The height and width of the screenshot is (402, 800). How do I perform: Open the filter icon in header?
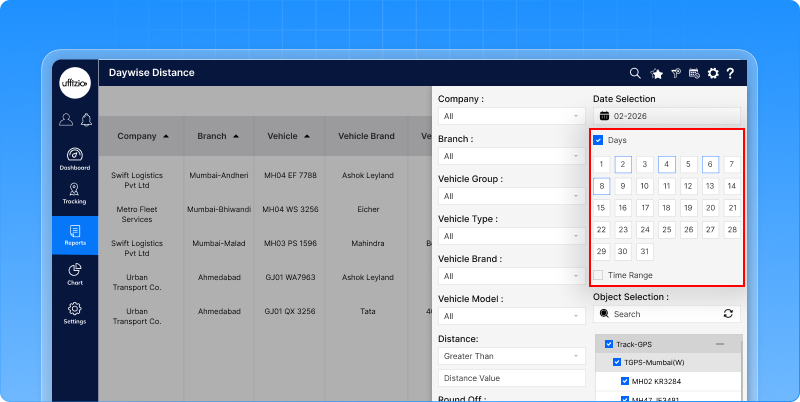675,73
